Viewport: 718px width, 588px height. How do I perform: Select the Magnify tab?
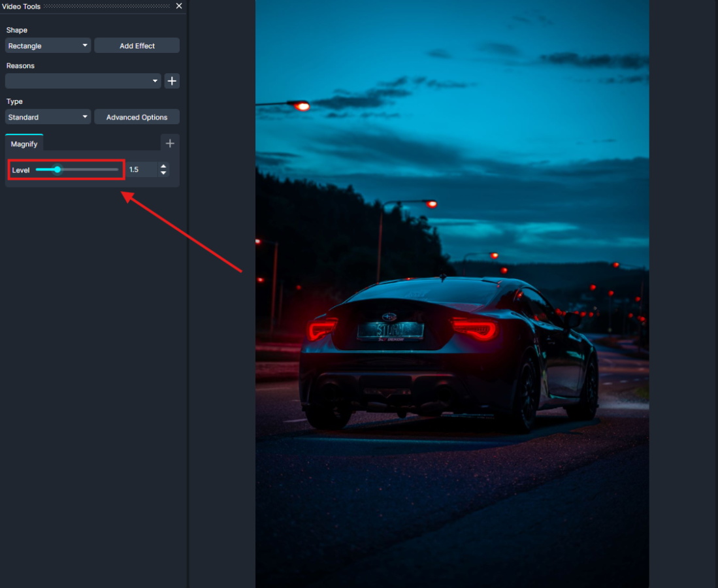tap(24, 144)
